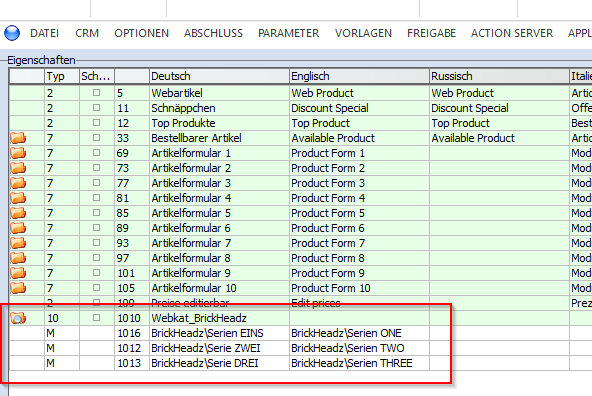Toggle checkbox in Webkat_BrickHeadz row
This screenshot has height=396, width=592.
coord(97,318)
